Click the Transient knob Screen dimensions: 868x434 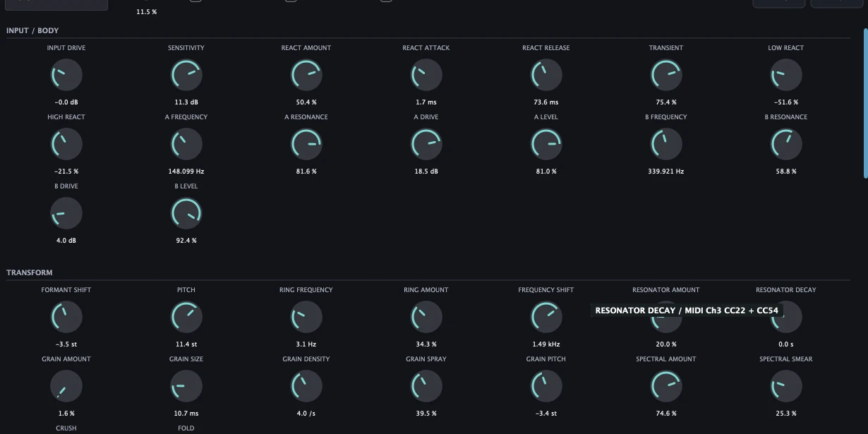[666, 75]
